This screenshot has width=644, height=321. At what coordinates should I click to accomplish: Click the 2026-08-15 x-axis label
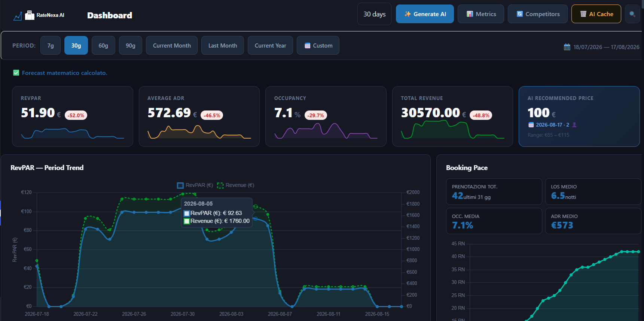pyautogui.click(x=377, y=314)
